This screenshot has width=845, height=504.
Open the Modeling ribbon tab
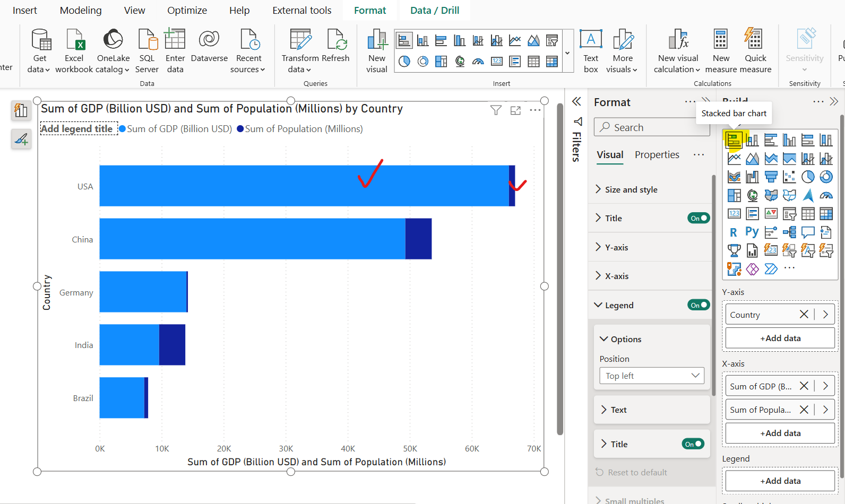click(x=81, y=11)
